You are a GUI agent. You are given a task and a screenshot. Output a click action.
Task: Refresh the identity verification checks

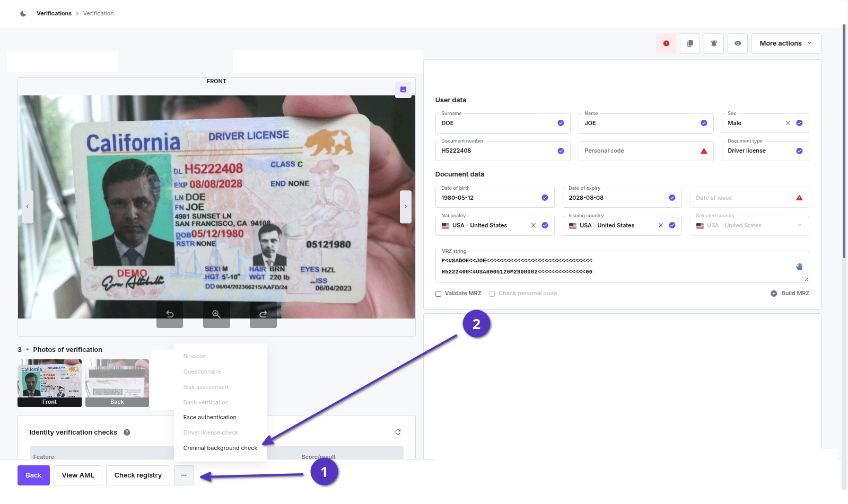coord(398,432)
